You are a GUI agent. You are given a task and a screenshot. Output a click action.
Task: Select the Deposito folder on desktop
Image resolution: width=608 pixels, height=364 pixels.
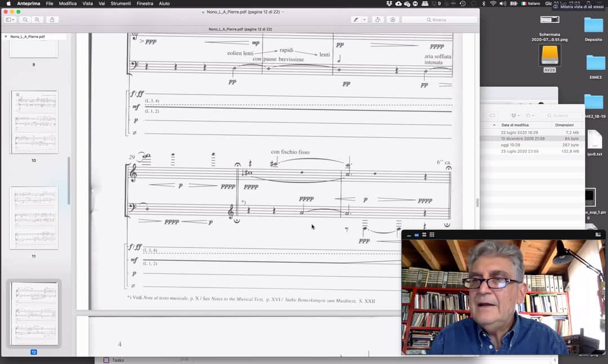[x=594, y=25]
